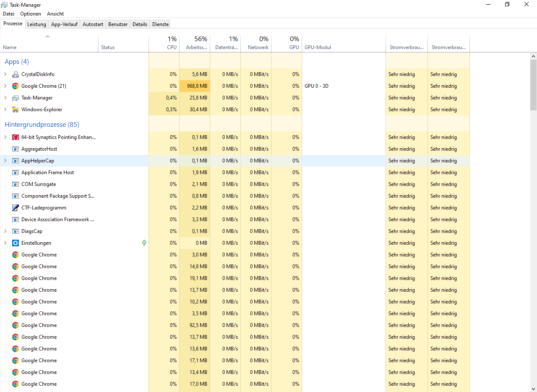Viewport: 537px width, 392px height.
Task: Click Chrome icon of the 17,0 MB process
Action: pyautogui.click(x=16, y=384)
